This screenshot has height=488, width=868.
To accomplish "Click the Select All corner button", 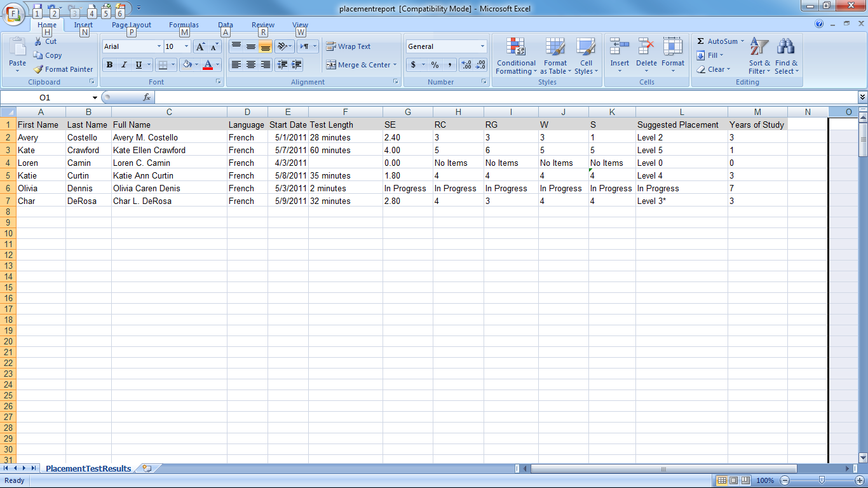I will tap(8, 112).
